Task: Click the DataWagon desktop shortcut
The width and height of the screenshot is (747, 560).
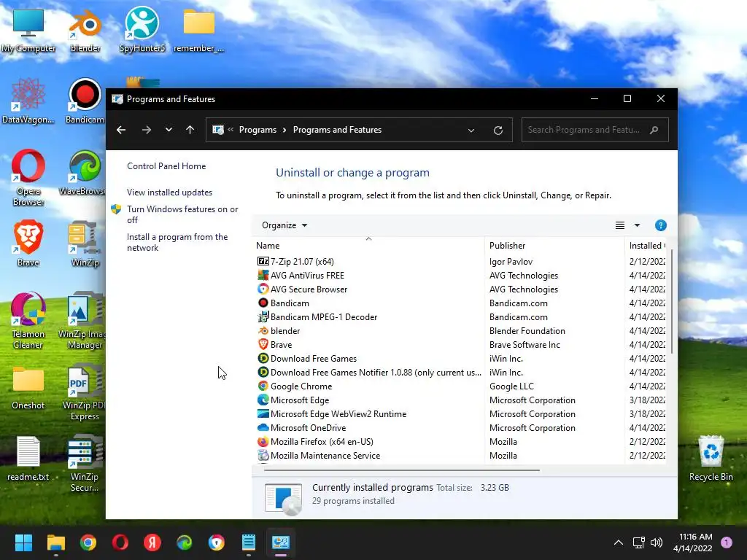Action: pyautogui.click(x=28, y=101)
